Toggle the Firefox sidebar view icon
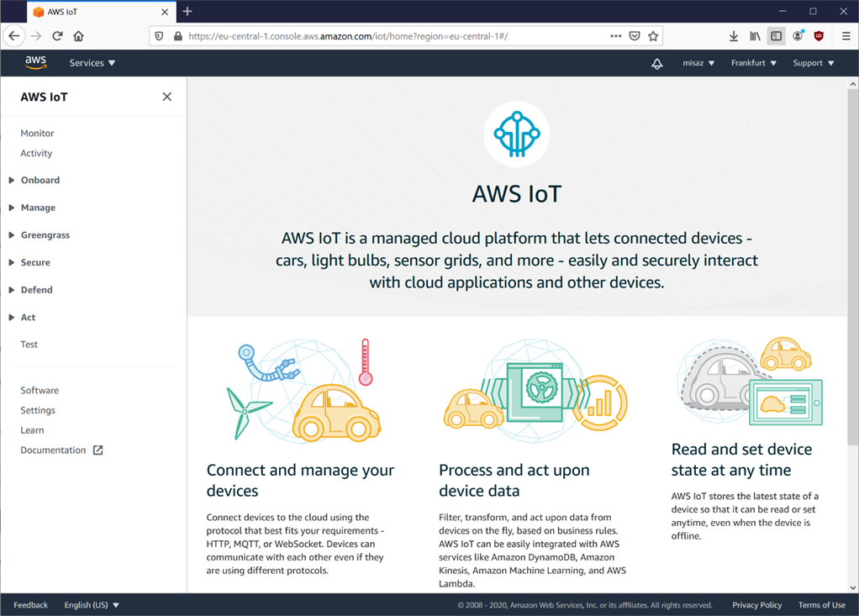859x616 pixels. tap(777, 36)
